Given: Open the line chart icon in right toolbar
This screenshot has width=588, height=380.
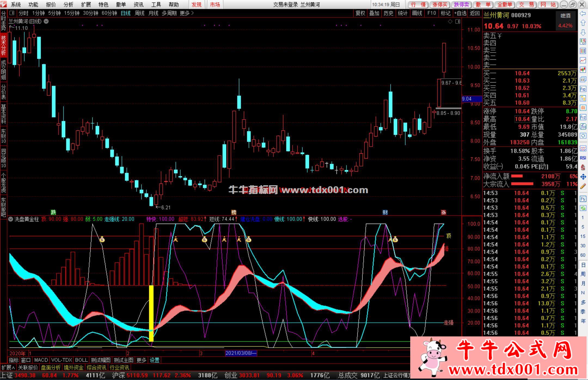Looking at the screenshot, I should click(x=583, y=60).
